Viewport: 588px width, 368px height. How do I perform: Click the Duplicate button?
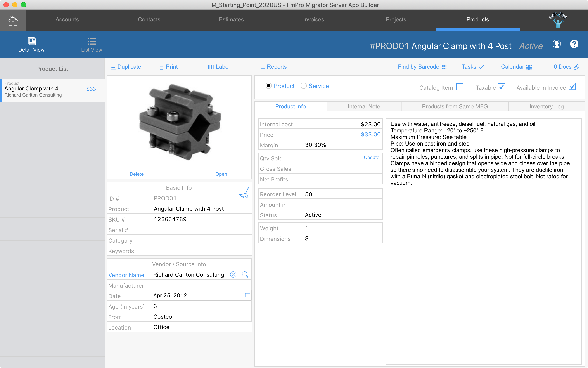pos(126,67)
